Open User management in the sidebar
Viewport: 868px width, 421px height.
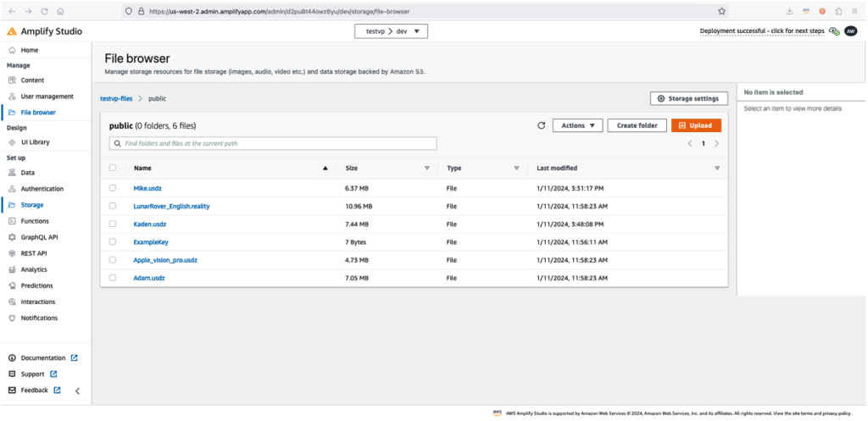46,97
